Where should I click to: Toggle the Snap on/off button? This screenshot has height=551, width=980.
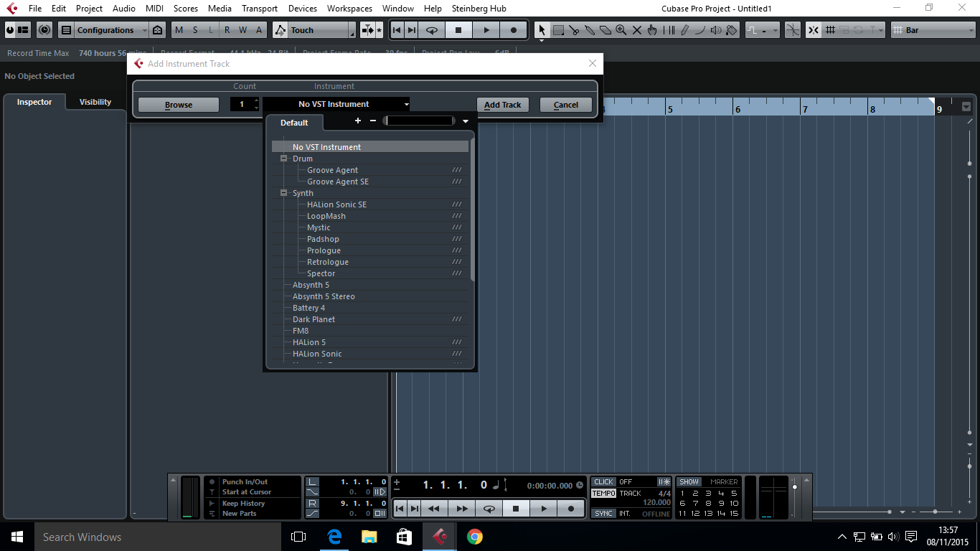click(x=814, y=30)
